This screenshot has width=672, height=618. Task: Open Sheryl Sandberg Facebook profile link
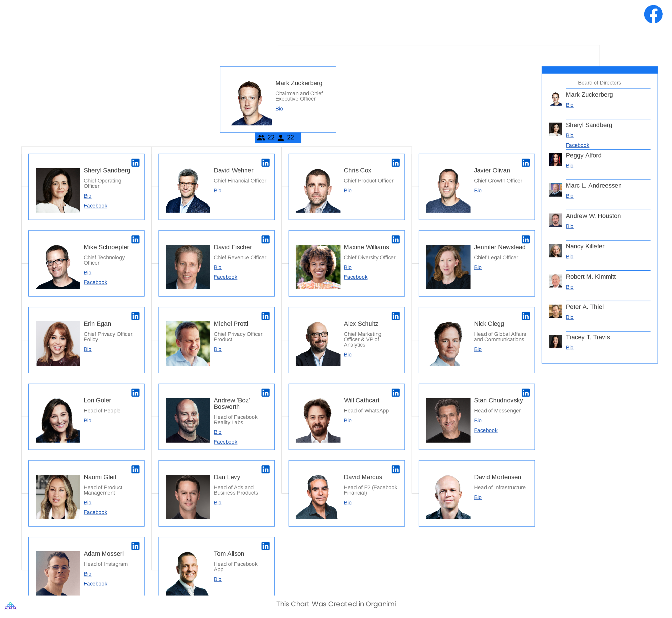[x=95, y=205]
